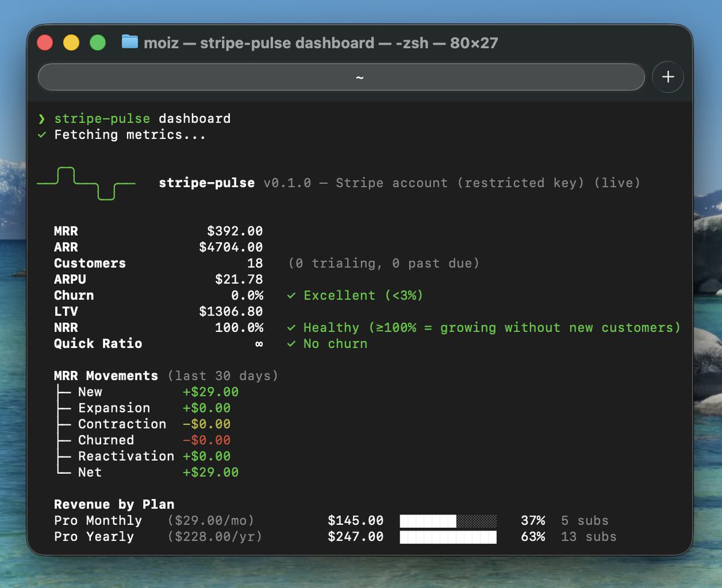
Task: Click the checkmark before Fetching metrics
Action: pos(42,135)
